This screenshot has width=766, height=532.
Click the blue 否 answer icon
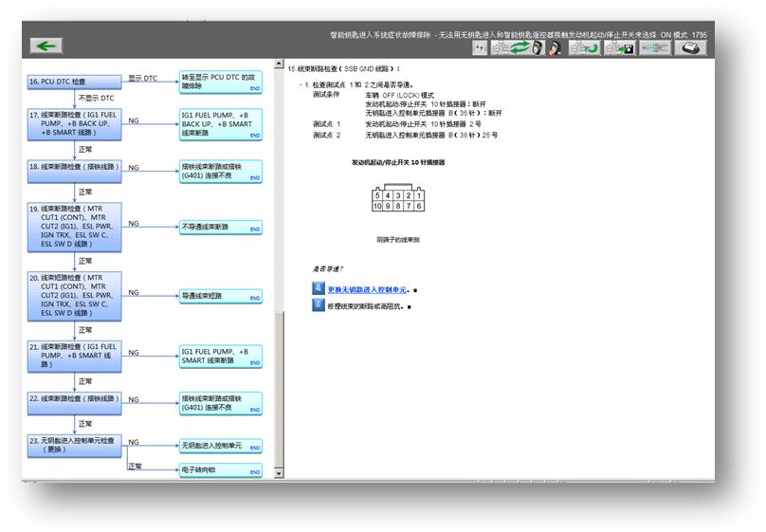[318, 304]
